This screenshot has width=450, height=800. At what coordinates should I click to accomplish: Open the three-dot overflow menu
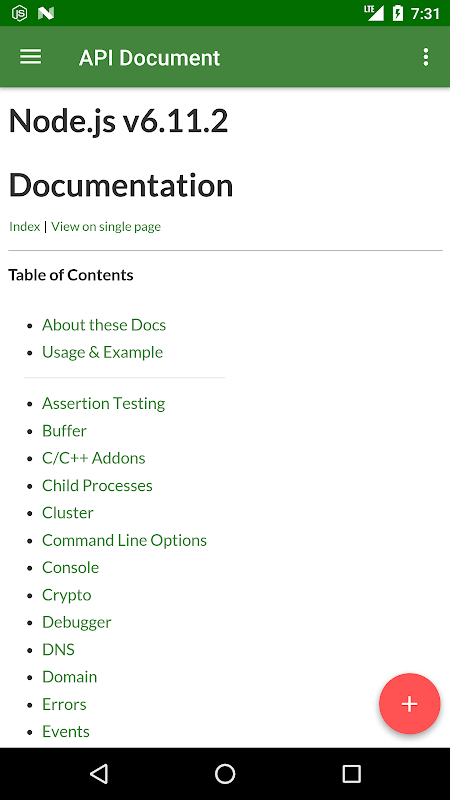[426, 57]
